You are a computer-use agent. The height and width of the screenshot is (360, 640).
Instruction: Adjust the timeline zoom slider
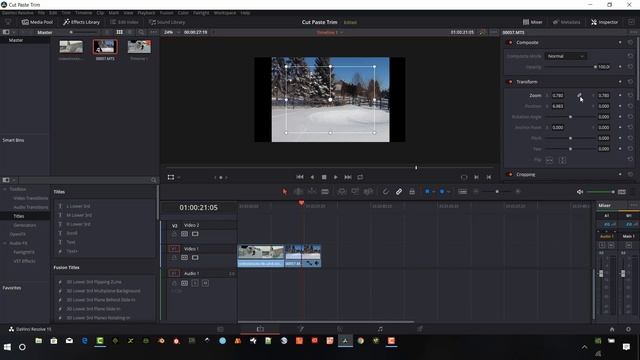(x=497, y=191)
